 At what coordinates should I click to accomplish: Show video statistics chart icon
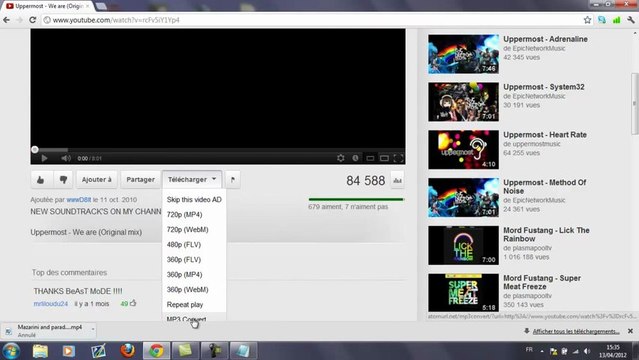pyautogui.click(x=397, y=180)
